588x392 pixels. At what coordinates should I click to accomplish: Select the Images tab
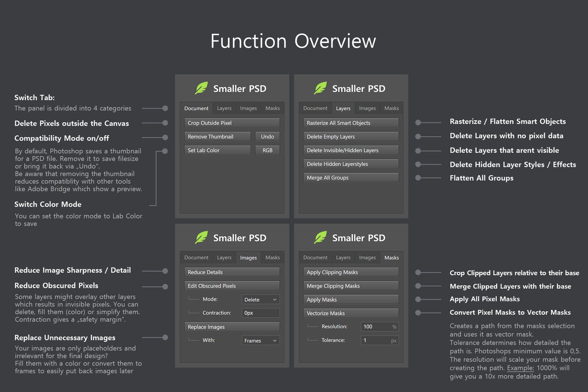click(248, 257)
